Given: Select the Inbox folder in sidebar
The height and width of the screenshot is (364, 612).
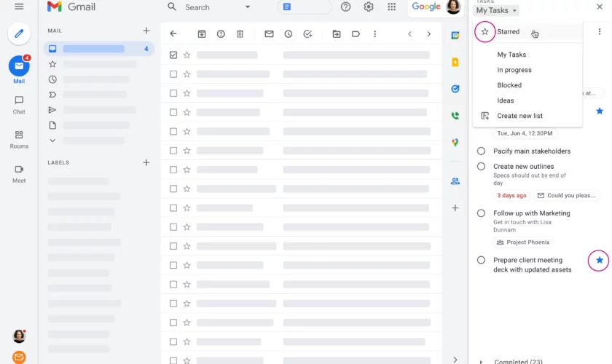Looking at the screenshot, I should click(x=99, y=49).
